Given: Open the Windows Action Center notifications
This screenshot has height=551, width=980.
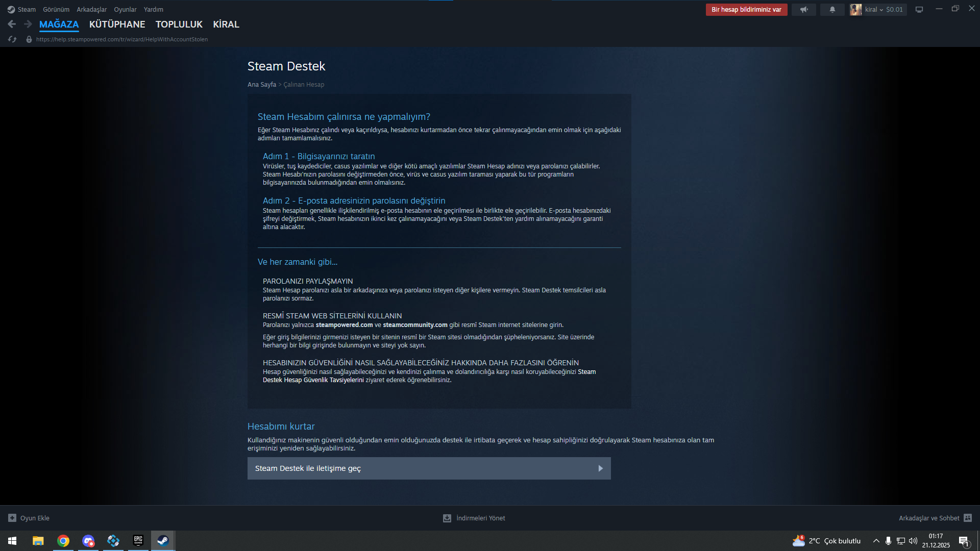Looking at the screenshot, I should coord(964,541).
